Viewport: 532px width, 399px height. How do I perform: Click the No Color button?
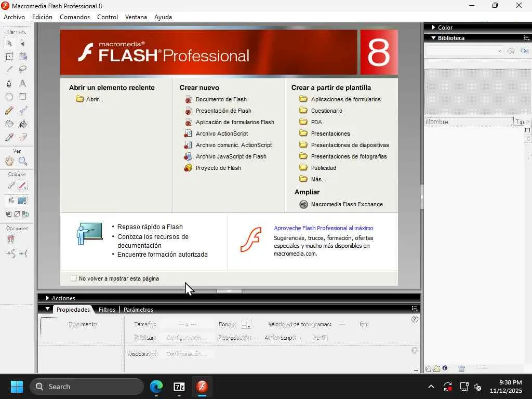click(17, 214)
